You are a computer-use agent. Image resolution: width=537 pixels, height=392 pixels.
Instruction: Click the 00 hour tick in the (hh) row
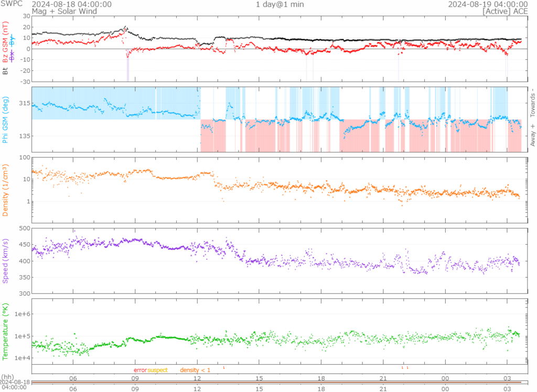[445, 378]
